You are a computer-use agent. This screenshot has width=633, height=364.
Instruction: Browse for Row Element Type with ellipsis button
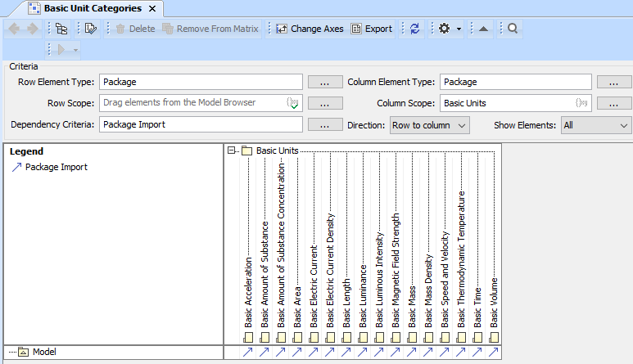click(324, 82)
